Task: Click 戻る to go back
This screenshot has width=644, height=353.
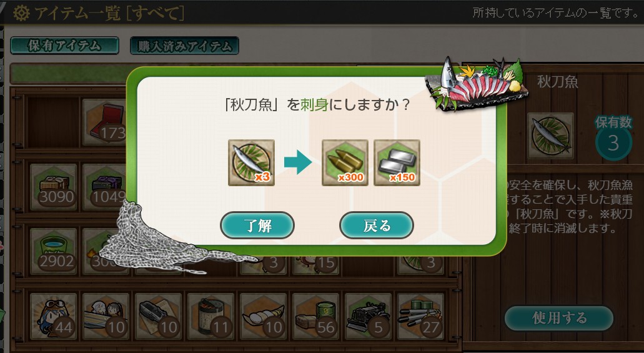Action: point(376,225)
